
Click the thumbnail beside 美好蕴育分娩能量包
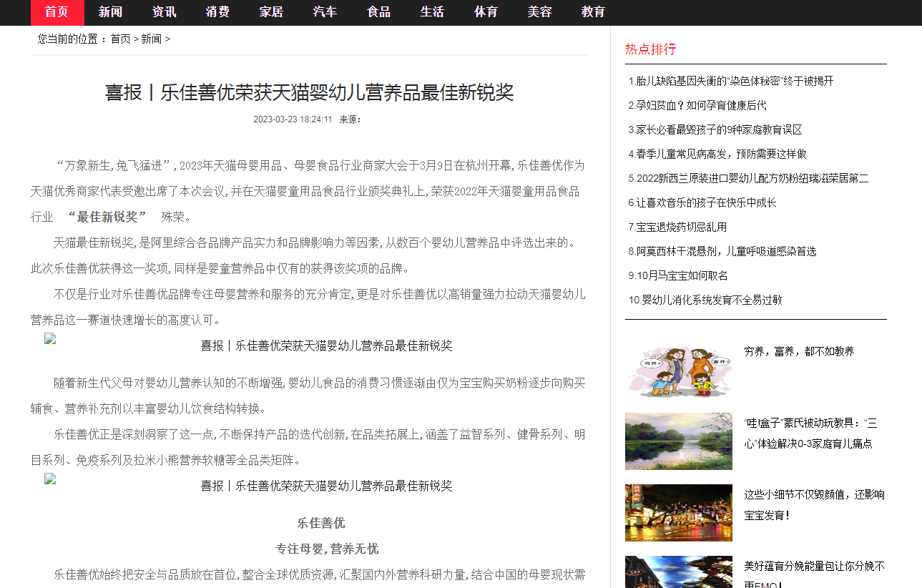(x=679, y=572)
